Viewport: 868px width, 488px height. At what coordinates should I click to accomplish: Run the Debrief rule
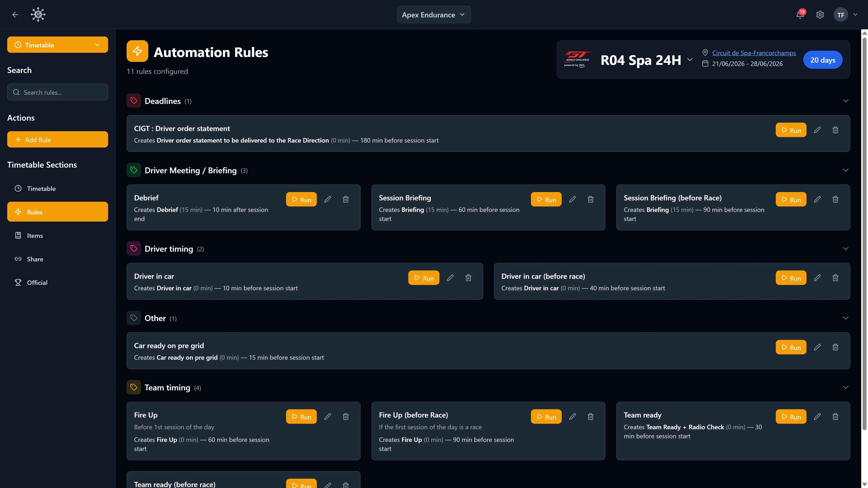301,199
